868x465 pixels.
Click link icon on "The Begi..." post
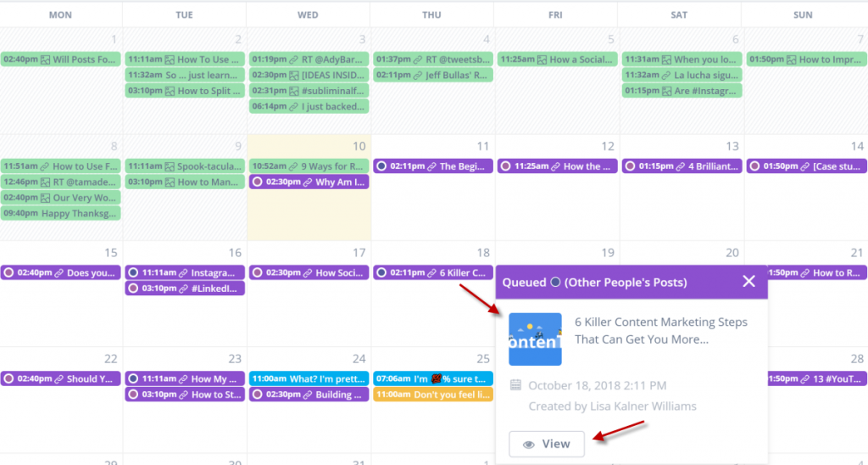pos(430,167)
